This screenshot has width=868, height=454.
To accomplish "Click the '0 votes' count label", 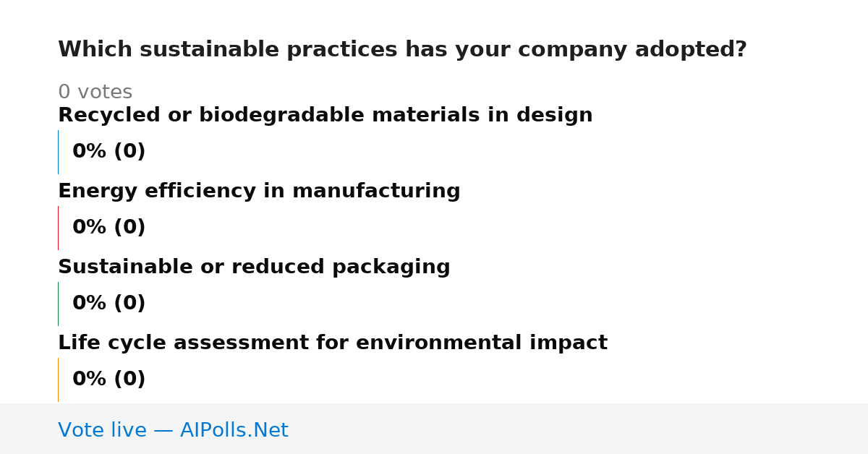I will click(x=95, y=93).
